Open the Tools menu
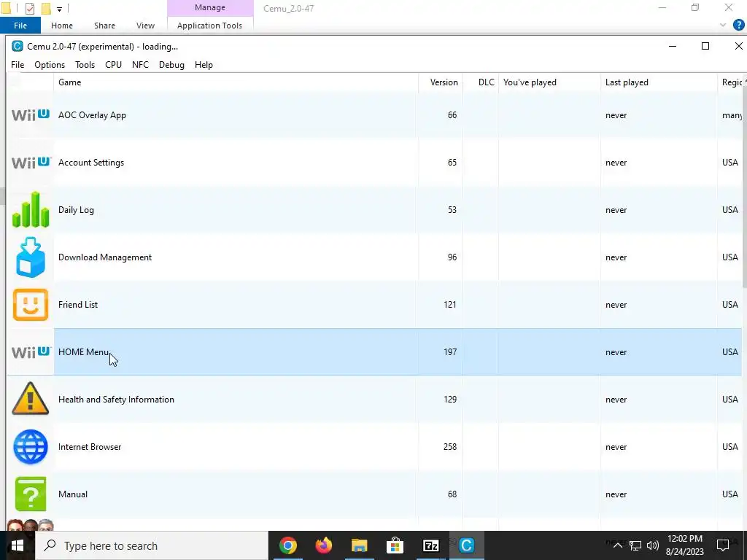 pos(85,65)
